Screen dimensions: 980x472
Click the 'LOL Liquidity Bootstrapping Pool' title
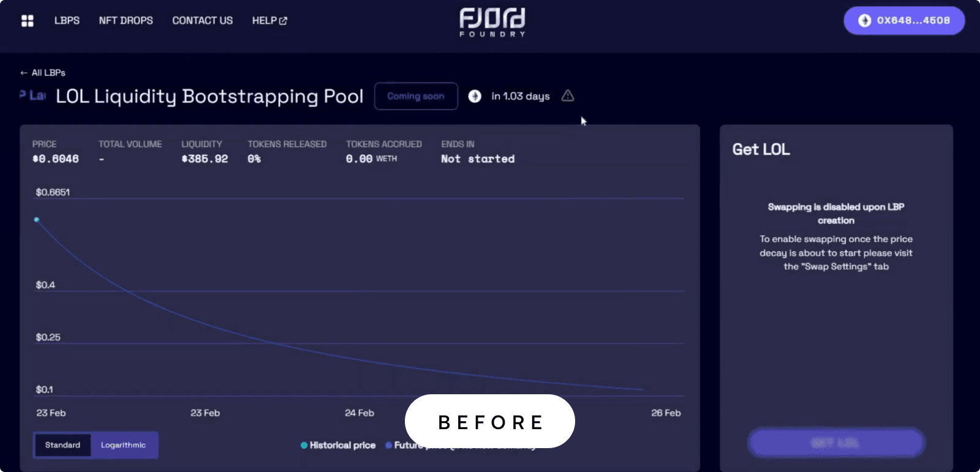[x=209, y=96]
